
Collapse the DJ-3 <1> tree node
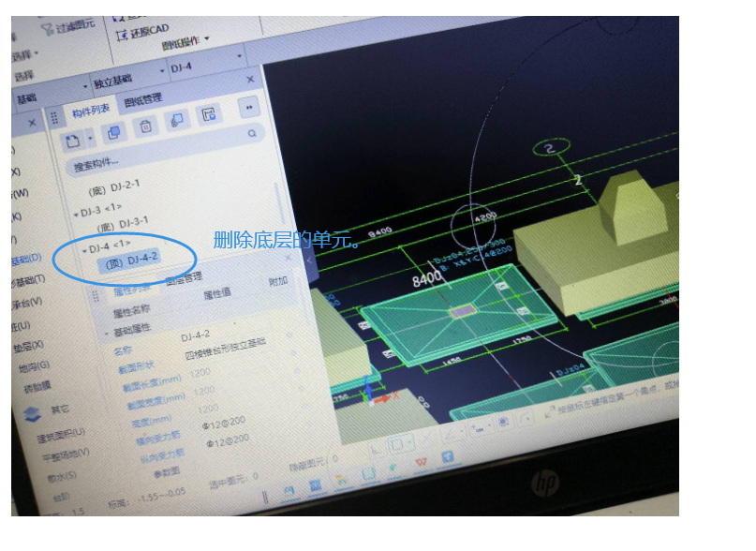(x=76, y=215)
